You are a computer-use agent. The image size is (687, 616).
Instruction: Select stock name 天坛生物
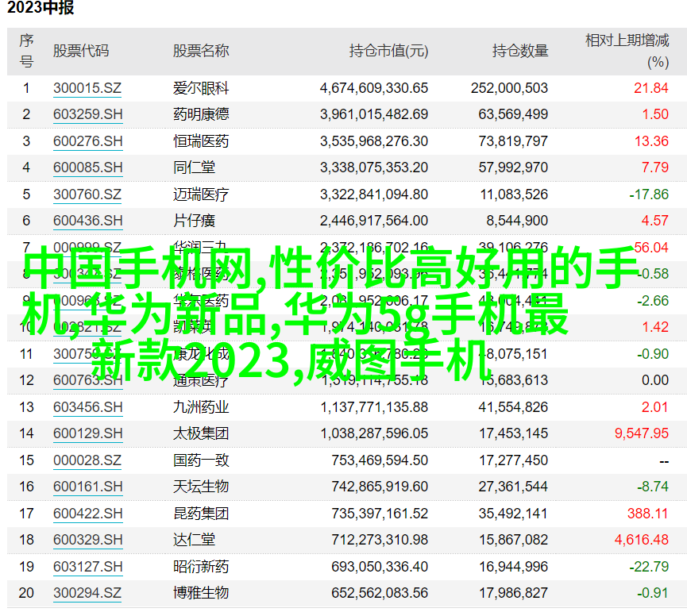click(201, 487)
